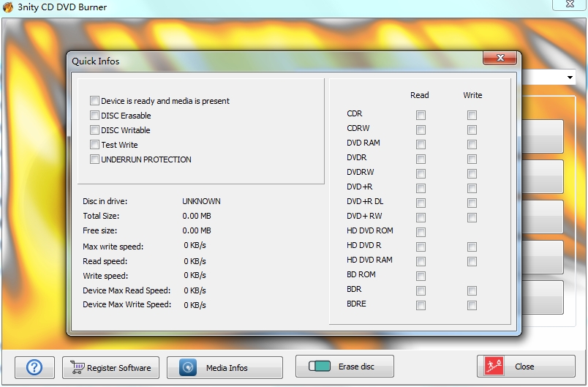The image size is (588, 387).
Task: Check the CDRW Read checkbox
Action: tap(421, 129)
